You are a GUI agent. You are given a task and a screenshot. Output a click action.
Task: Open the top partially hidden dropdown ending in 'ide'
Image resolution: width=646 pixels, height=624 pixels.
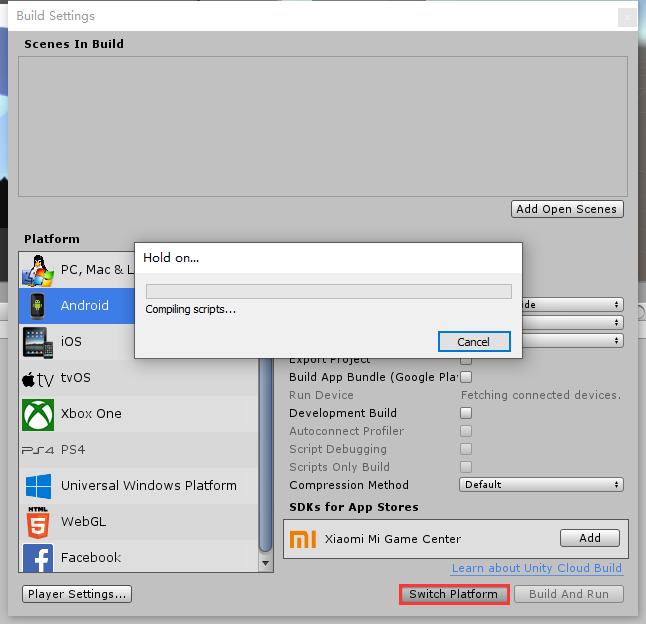point(573,305)
